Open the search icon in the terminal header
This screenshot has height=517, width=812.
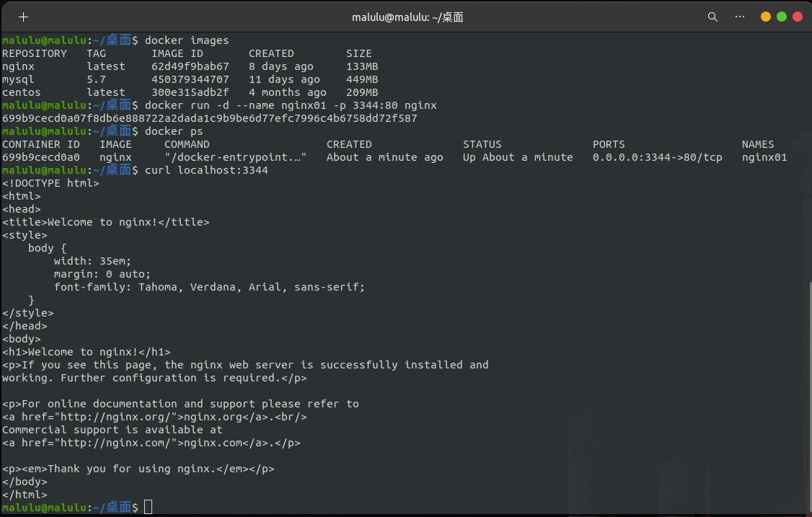point(712,16)
